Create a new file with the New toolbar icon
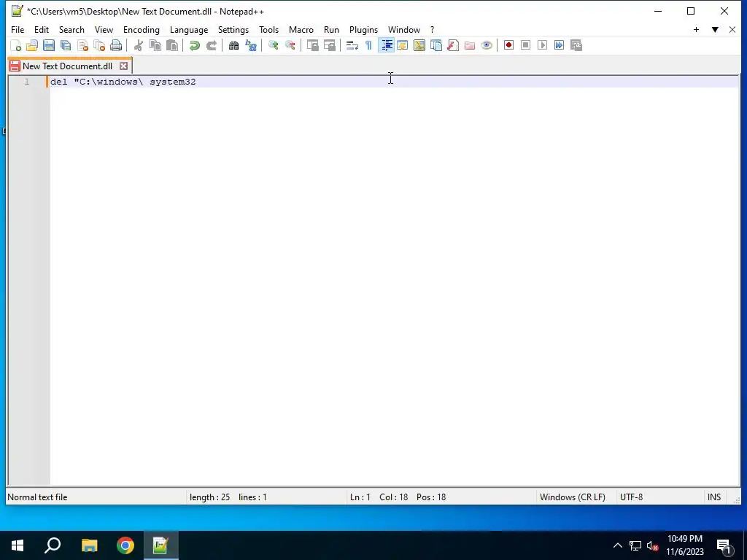 click(x=16, y=45)
